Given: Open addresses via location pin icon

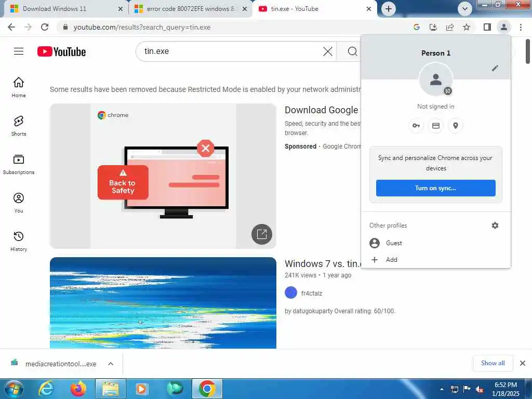Looking at the screenshot, I should (x=455, y=126).
